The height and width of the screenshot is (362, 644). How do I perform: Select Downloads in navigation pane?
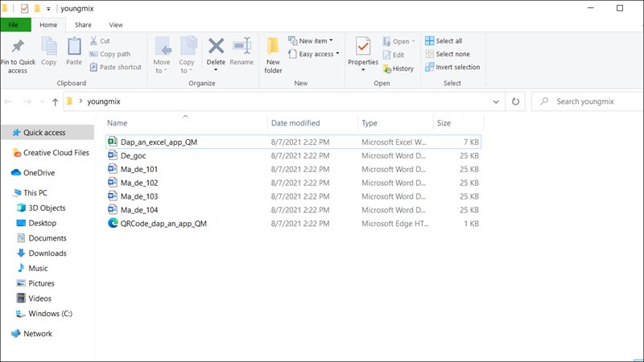tap(47, 253)
